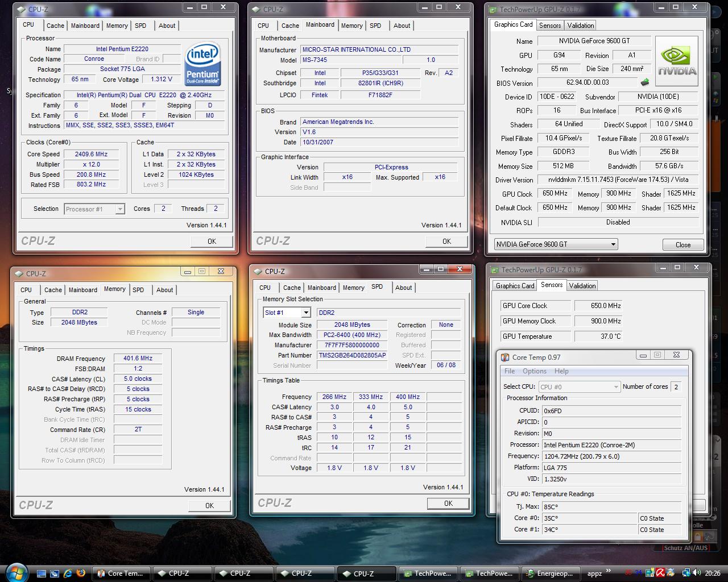Click the Core Speed value 2409.6 MHz
728x582 pixels.
tap(91, 154)
